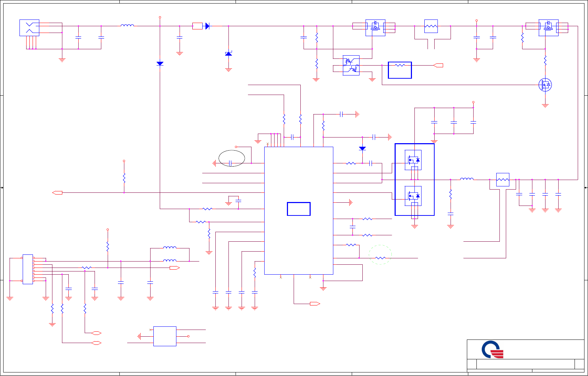Select the port right of the boxed optocoupler resistor
Screen dimensions: 588x376
coord(438,65)
